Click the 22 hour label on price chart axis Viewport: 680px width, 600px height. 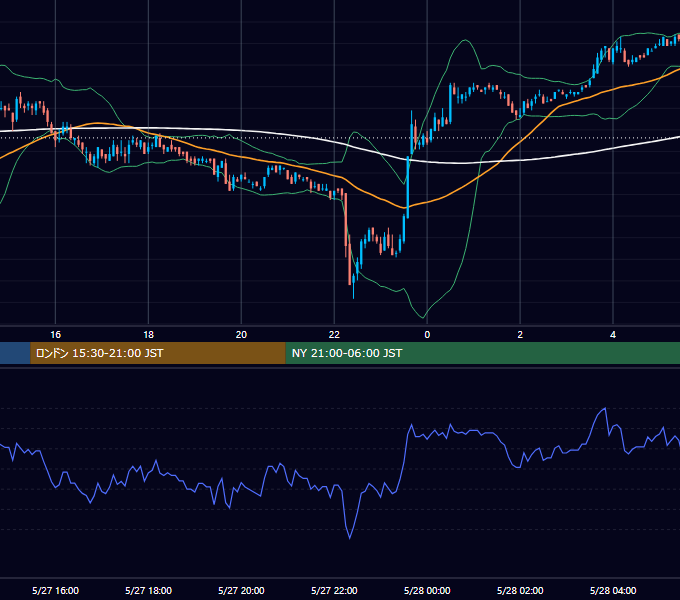(x=334, y=335)
